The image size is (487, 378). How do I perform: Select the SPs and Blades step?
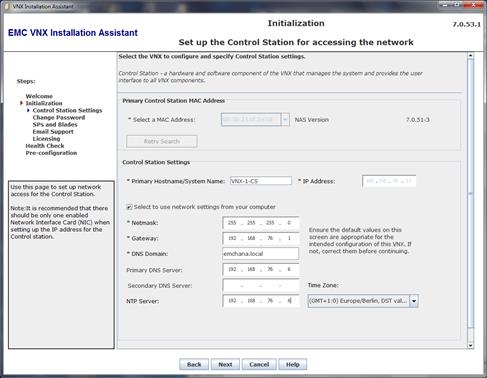[x=55, y=124]
